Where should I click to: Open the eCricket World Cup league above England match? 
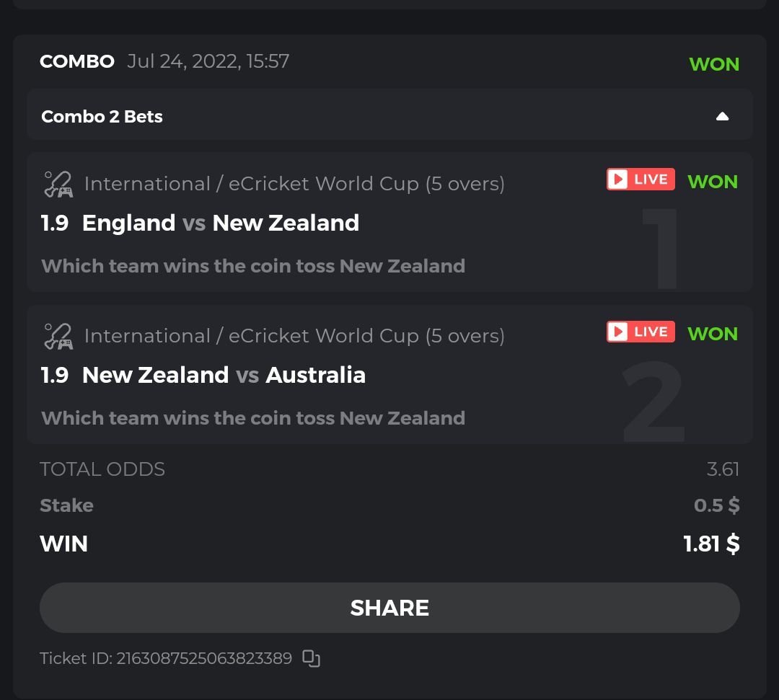click(294, 184)
